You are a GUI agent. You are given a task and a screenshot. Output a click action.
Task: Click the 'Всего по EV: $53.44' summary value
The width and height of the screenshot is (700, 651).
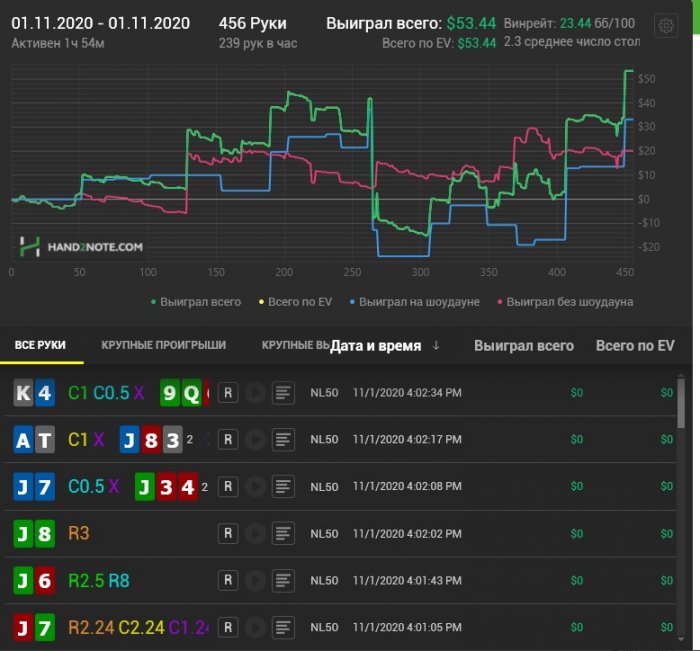[439, 43]
